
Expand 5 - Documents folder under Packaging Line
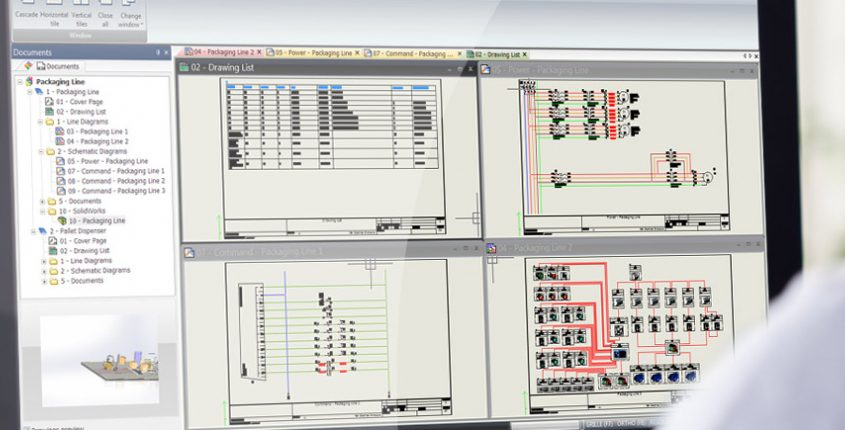coord(43,202)
